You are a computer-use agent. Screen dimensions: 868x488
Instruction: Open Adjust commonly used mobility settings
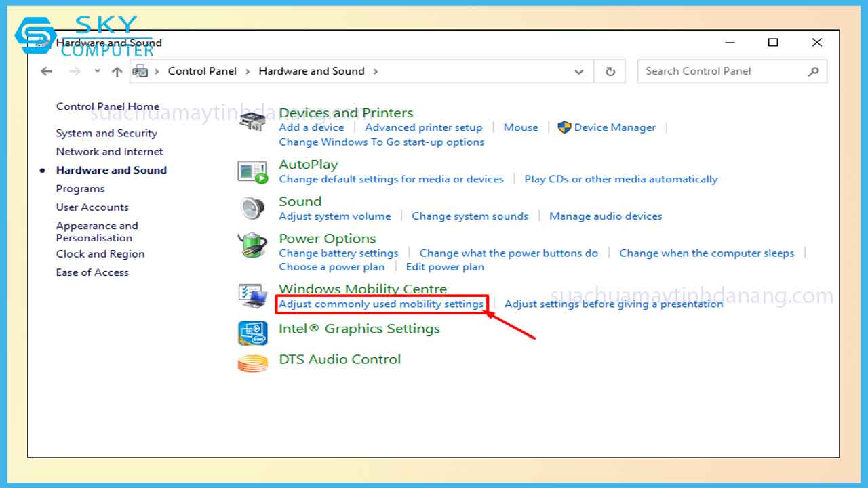381,304
